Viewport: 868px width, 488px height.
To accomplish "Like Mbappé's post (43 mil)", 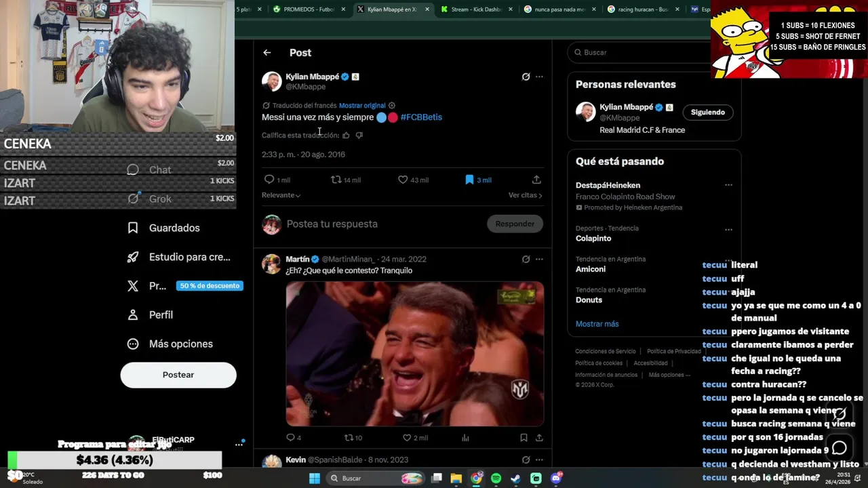I will 413,180.
